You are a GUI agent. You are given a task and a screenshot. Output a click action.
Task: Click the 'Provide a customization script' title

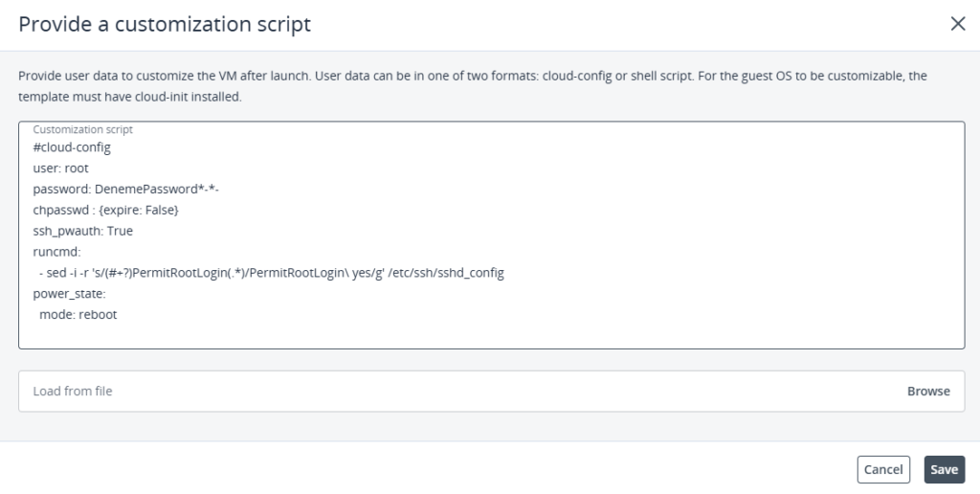click(165, 25)
